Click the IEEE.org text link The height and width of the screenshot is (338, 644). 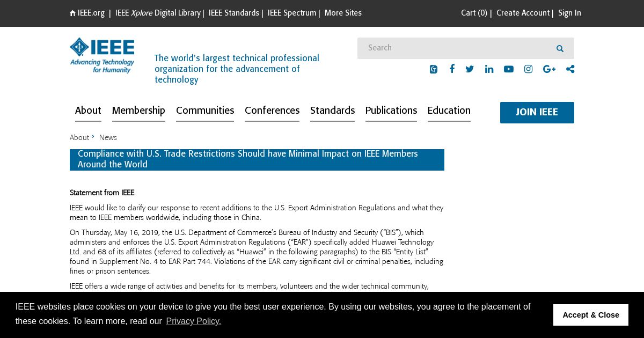91,13
